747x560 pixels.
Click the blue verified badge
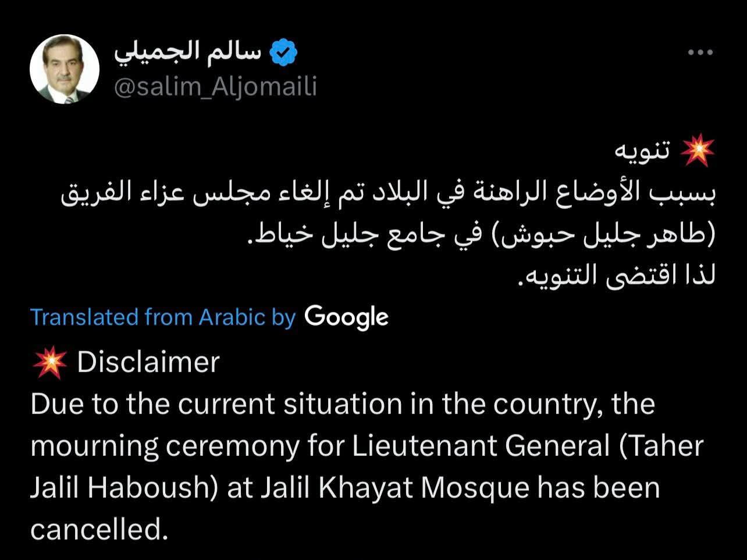coord(284,53)
